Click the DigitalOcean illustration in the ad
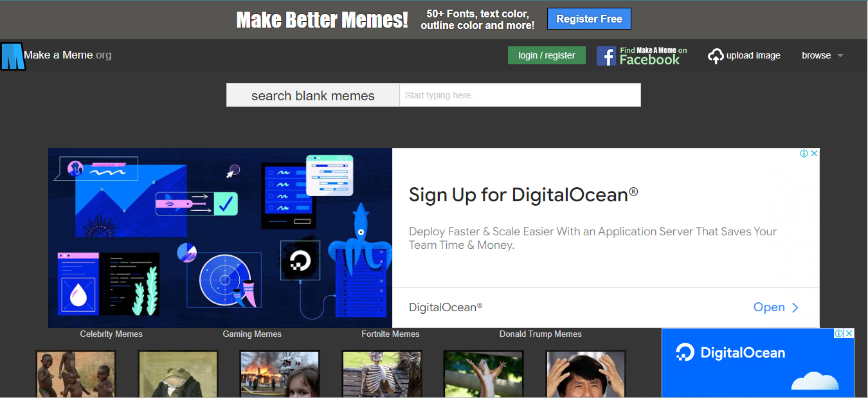Image resolution: width=868 pixels, height=398 pixels. tap(220, 238)
